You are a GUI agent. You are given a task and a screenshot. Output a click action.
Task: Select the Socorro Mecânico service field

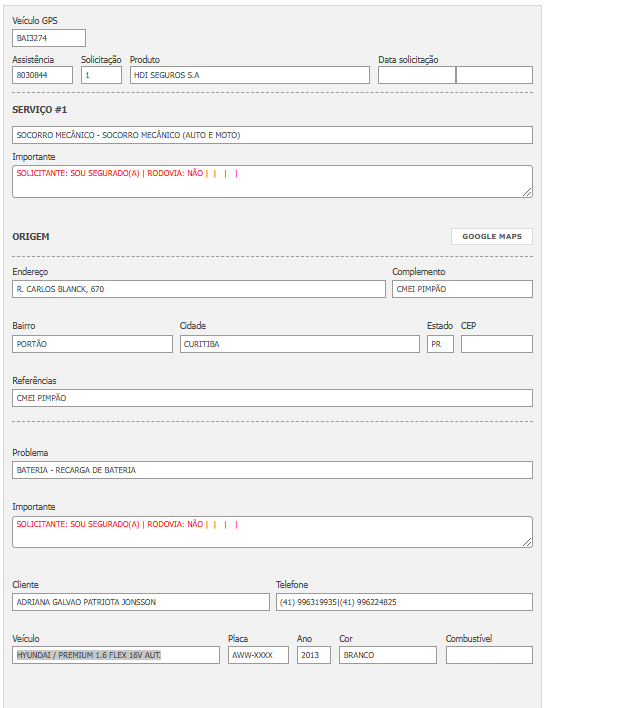click(x=272, y=135)
